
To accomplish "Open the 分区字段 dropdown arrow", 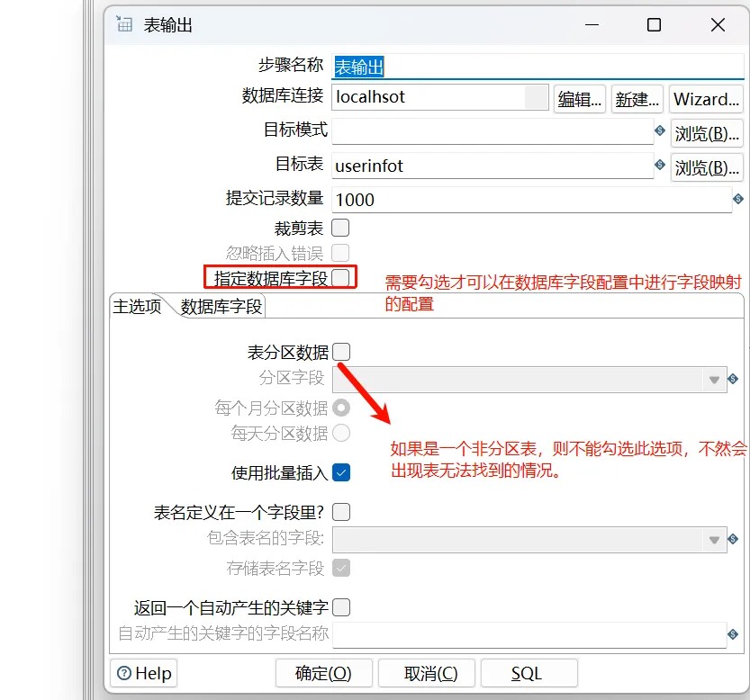I will 715,379.
